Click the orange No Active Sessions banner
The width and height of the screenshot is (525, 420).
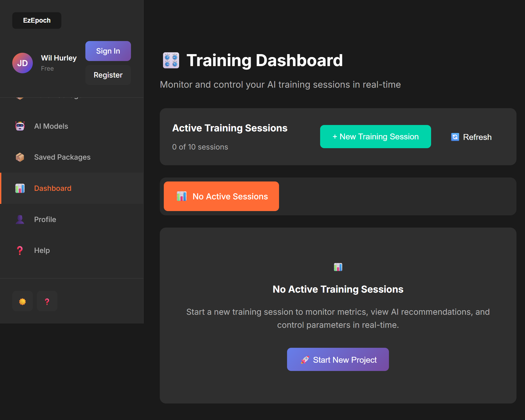pyautogui.click(x=221, y=196)
